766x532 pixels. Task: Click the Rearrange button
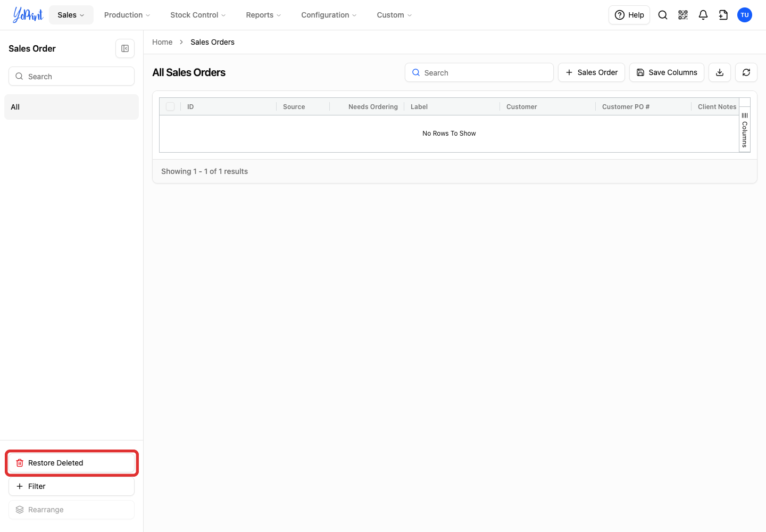pyautogui.click(x=71, y=510)
